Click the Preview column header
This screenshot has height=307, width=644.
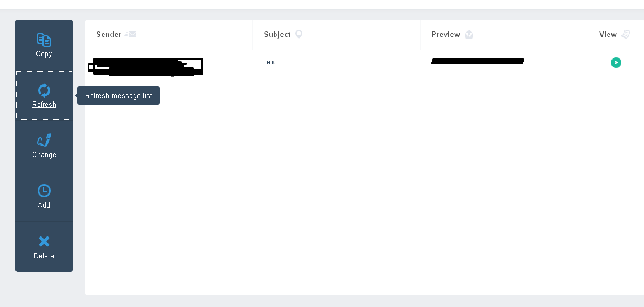[x=446, y=35]
